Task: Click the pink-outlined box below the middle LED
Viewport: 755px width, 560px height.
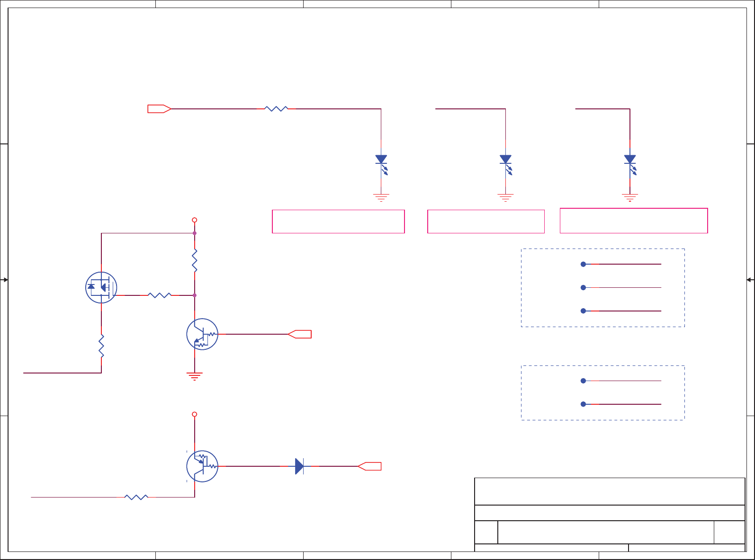Action: pos(486,222)
